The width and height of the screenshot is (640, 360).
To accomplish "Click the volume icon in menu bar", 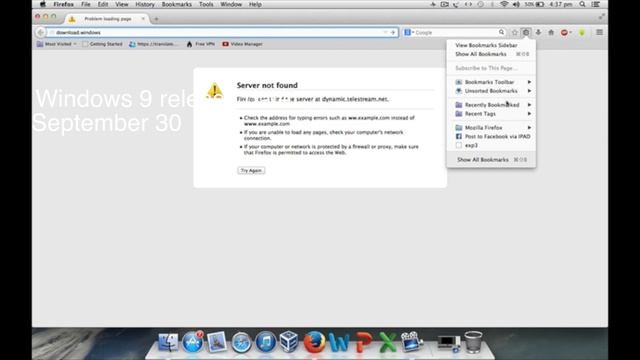I will point(516,4).
